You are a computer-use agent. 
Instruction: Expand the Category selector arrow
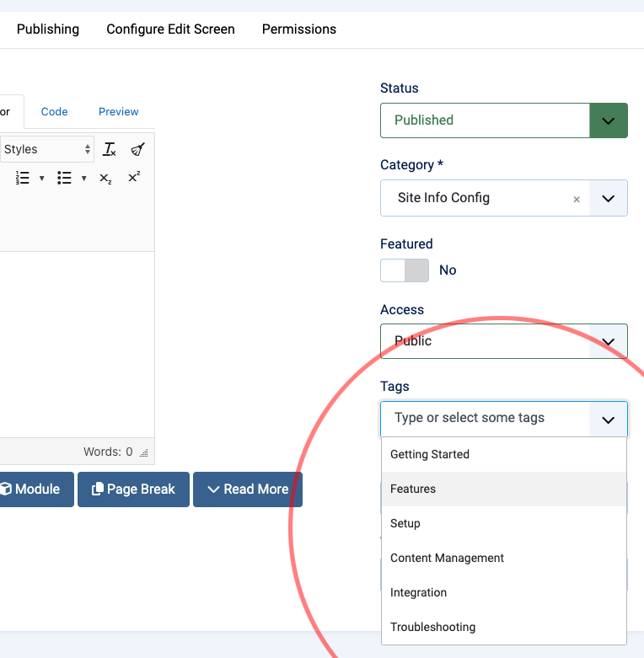coord(609,198)
